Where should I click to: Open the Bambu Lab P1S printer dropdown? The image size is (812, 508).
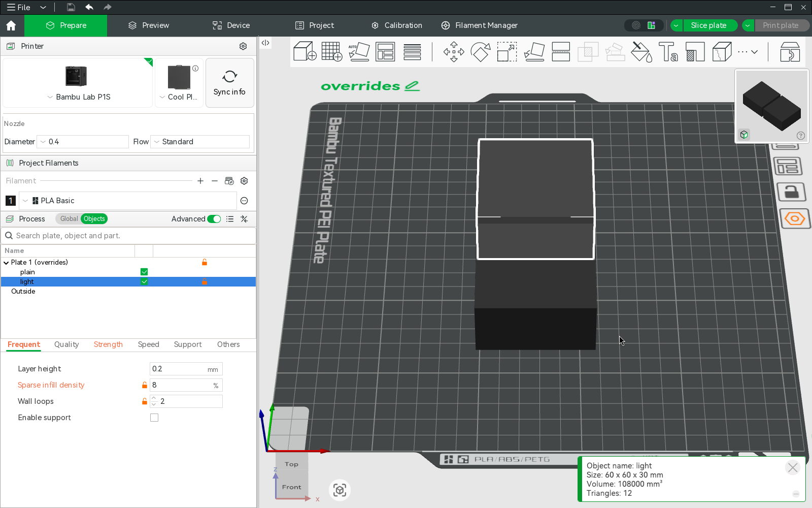[x=78, y=97]
